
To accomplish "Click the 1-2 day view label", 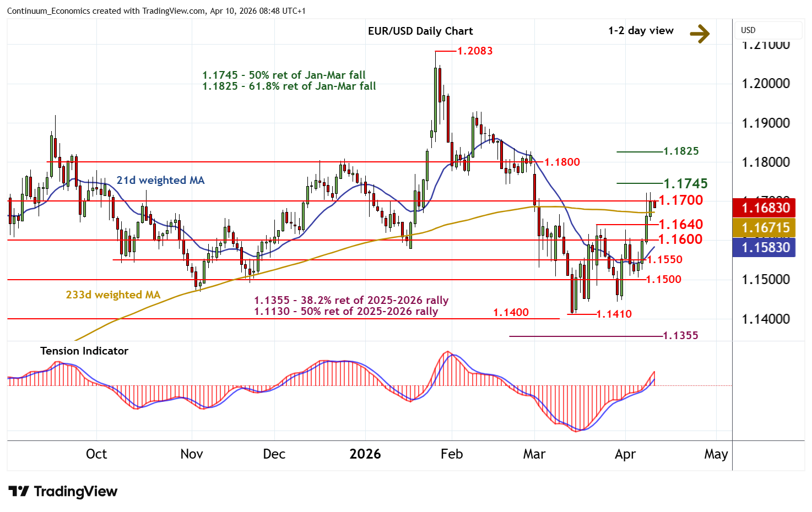I will [640, 31].
